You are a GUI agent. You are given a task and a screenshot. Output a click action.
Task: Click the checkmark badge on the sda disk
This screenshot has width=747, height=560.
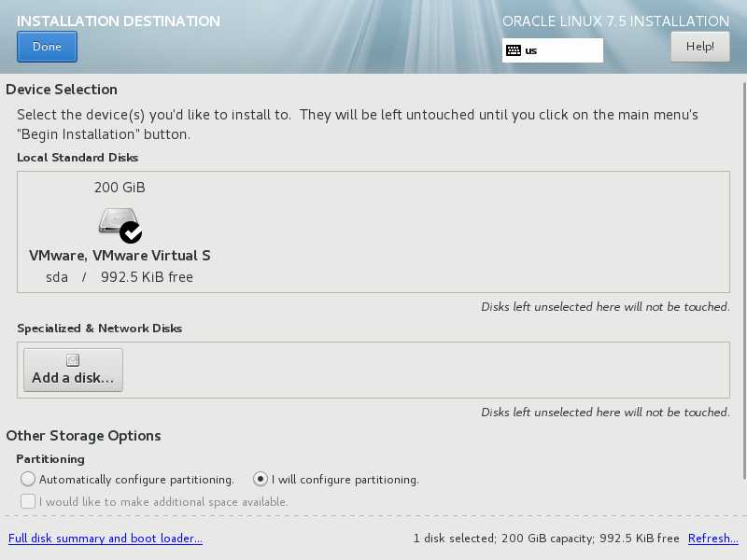coord(131,232)
